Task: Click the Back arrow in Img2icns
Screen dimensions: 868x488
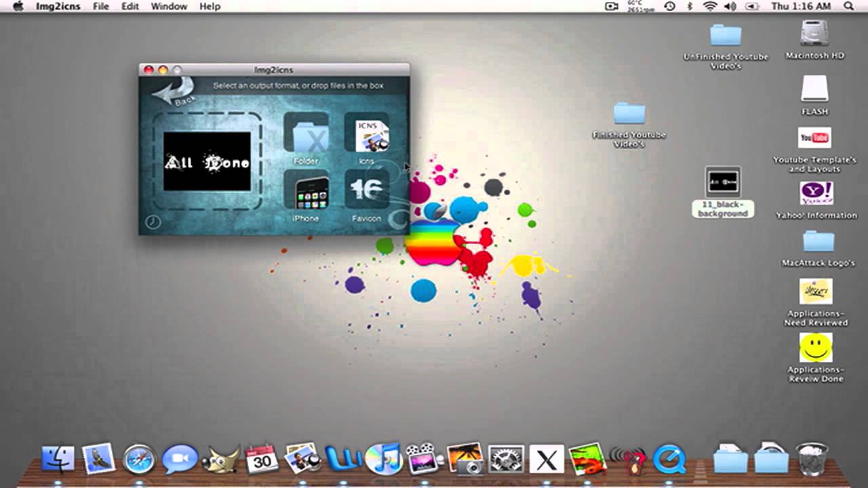Action: (x=174, y=89)
